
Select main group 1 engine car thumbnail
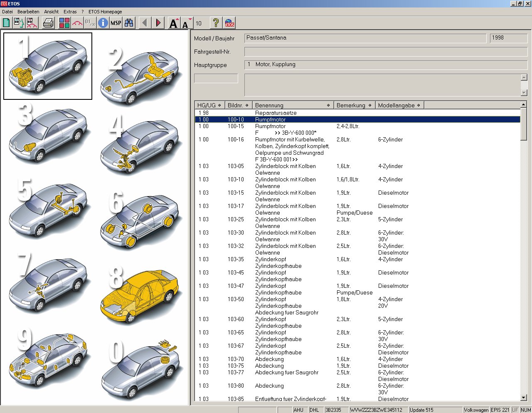[x=48, y=66]
